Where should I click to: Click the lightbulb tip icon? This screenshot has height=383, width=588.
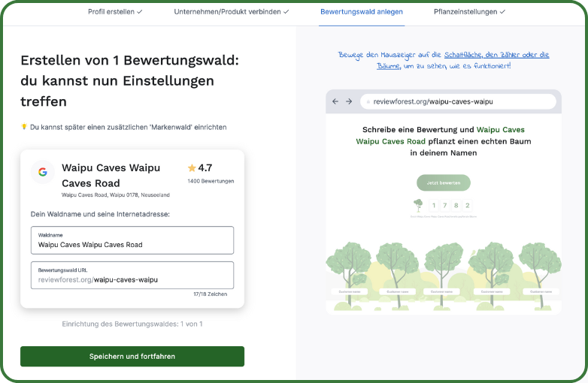[x=24, y=127]
